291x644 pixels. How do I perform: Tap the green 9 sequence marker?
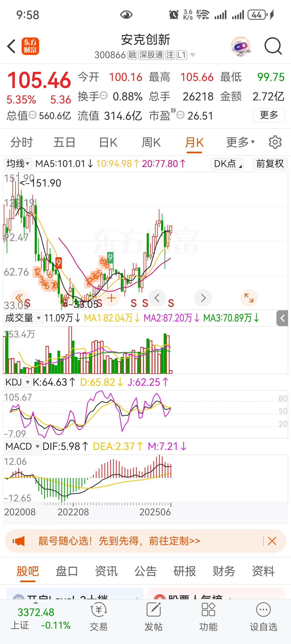[110, 258]
